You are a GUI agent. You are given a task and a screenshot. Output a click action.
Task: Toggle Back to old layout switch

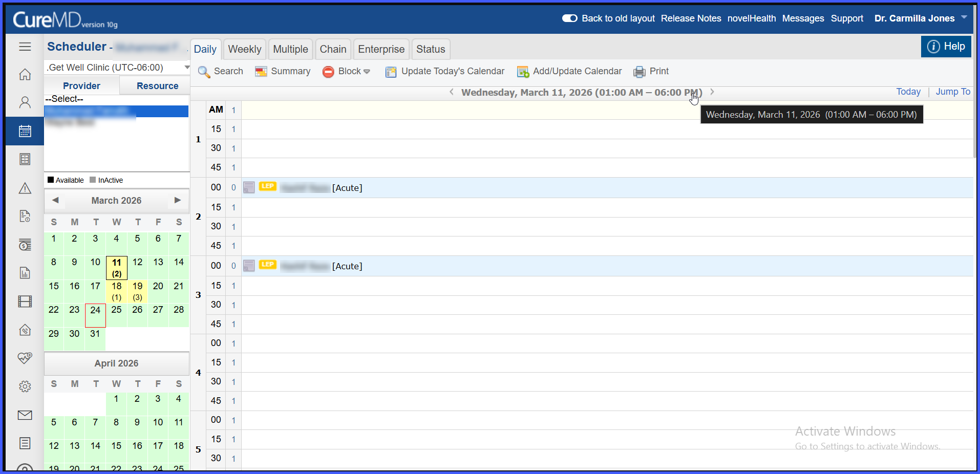click(570, 18)
